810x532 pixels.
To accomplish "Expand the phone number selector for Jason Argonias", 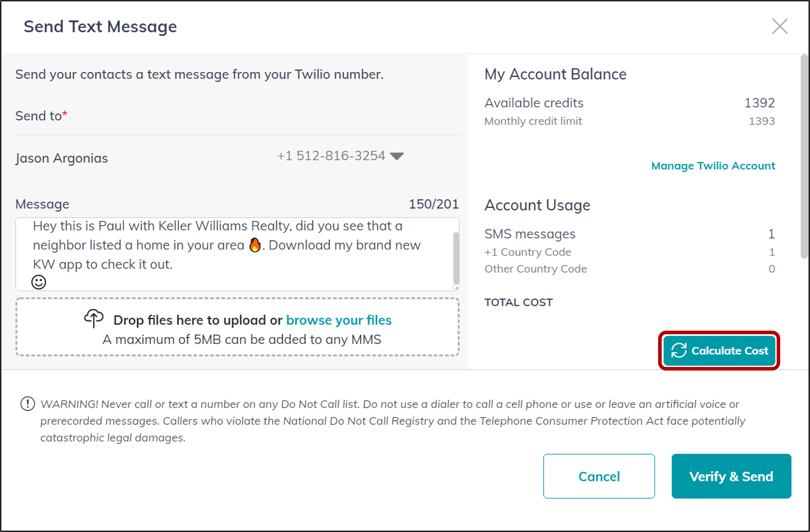I will click(397, 157).
